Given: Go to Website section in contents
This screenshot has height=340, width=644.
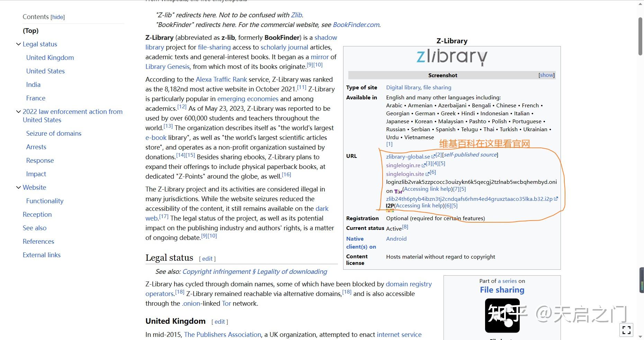Looking at the screenshot, I should point(34,187).
